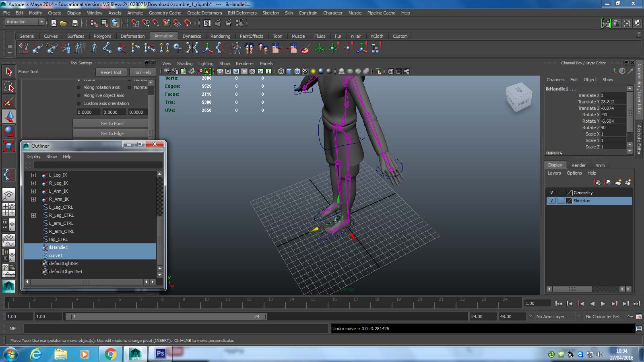Open Windows Start menu
This screenshot has width=644, height=362.
tap(10, 354)
